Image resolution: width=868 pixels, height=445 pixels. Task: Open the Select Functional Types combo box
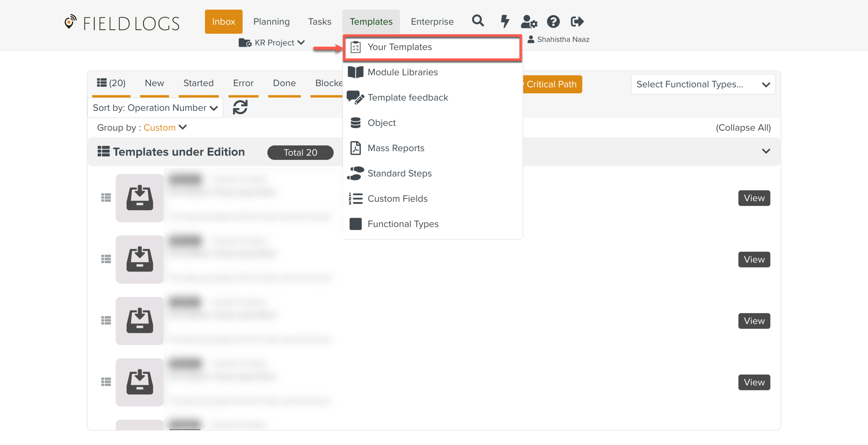click(703, 84)
